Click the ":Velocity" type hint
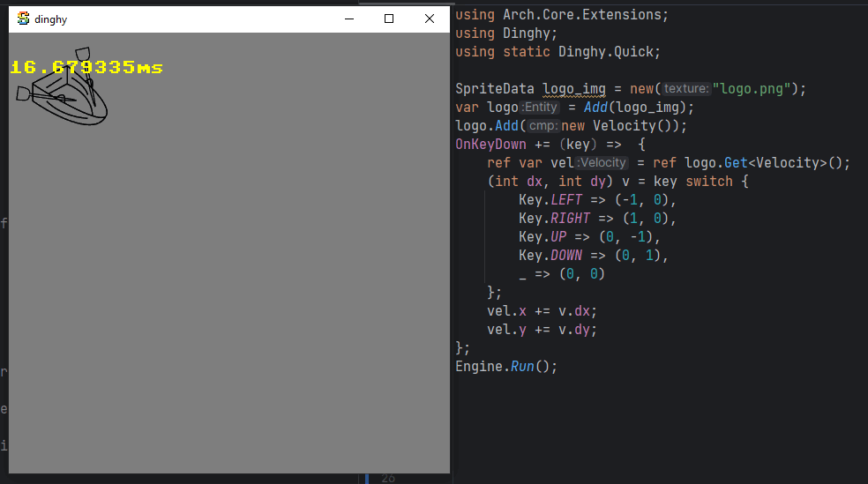868x484 pixels. (x=602, y=163)
